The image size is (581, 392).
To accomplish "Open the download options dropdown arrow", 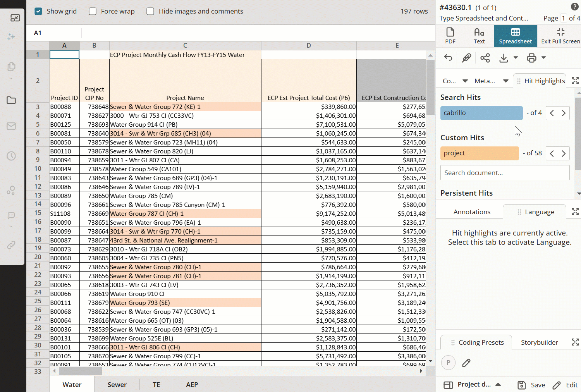I will click(x=516, y=58).
